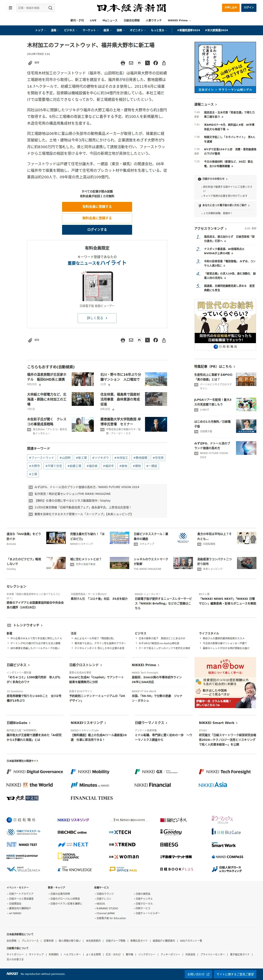Open 朝刊・夕刊 in the top menu
Viewport: 263px width, 980px height.
coord(77,20)
